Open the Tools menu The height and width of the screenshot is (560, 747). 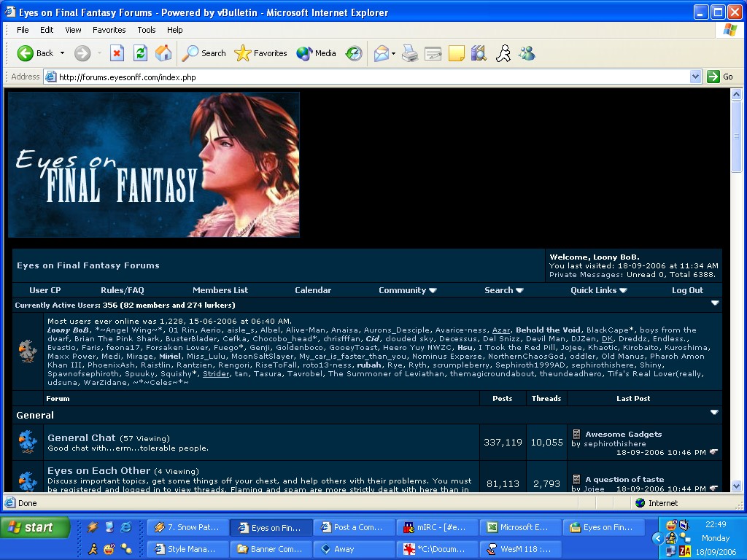click(x=146, y=29)
